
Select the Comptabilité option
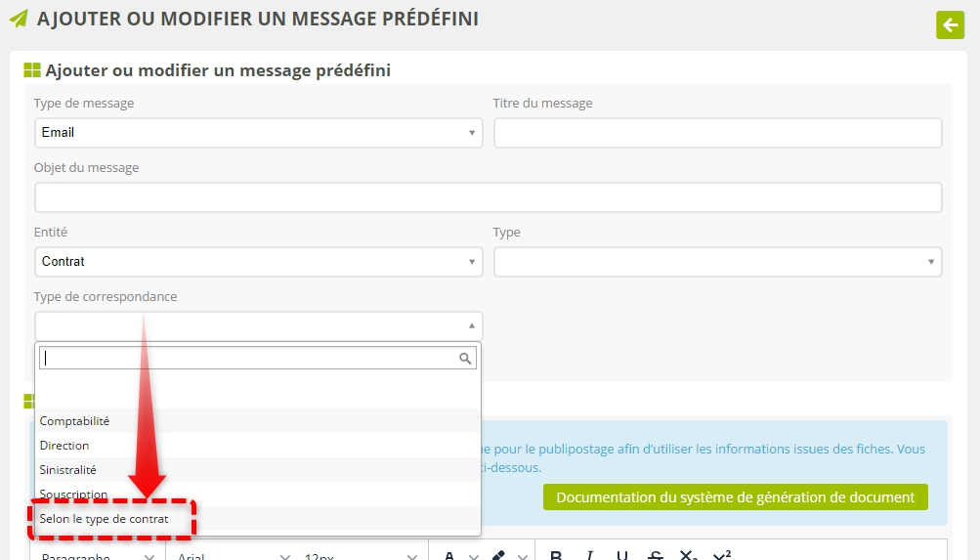(x=75, y=421)
